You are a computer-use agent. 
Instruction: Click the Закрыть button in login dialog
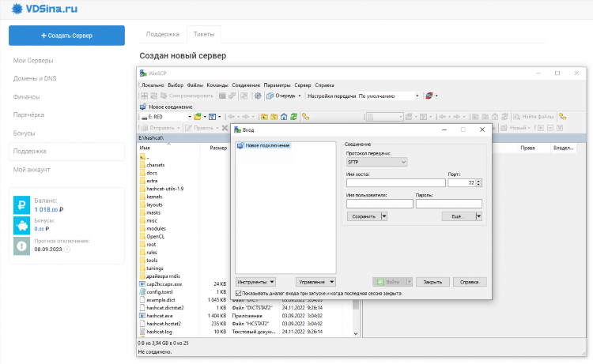click(432, 282)
